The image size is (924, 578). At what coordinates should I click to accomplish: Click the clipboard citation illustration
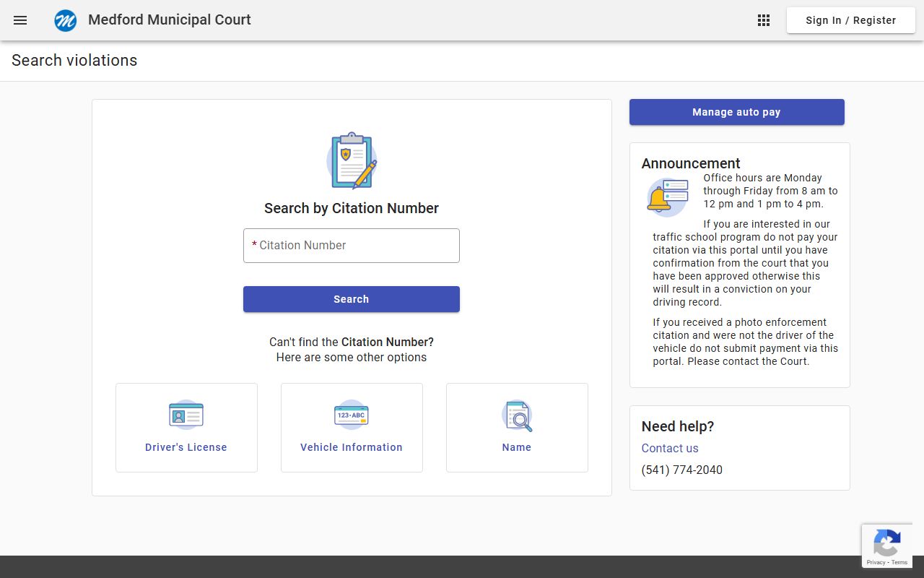point(352,160)
